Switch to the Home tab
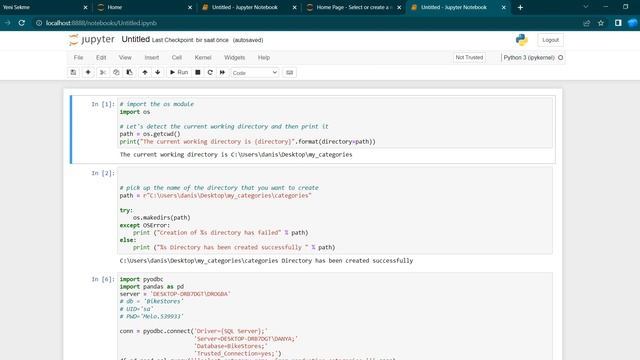The image size is (640, 360). (143, 7)
